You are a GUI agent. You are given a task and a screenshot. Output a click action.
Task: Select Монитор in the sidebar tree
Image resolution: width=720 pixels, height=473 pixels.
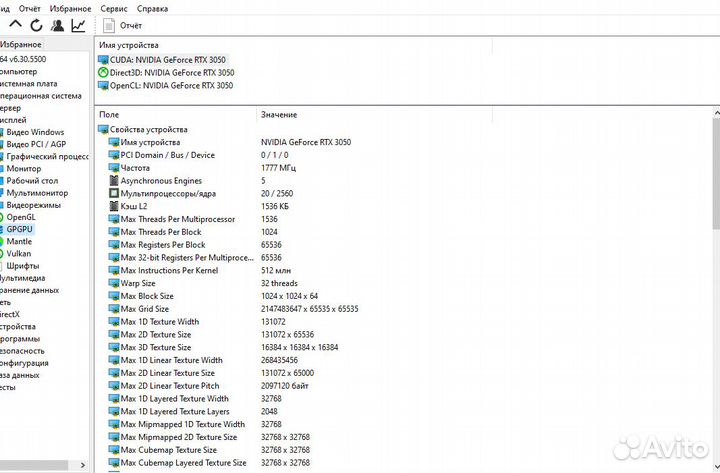tap(23, 169)
